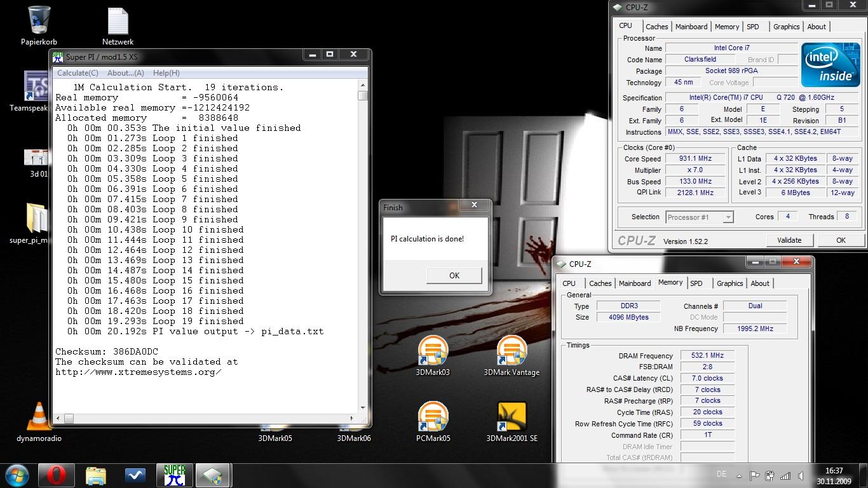Switch to Graphics tab in lower CPU-Z
868x488 pixels.
click(x=730, y=283)
